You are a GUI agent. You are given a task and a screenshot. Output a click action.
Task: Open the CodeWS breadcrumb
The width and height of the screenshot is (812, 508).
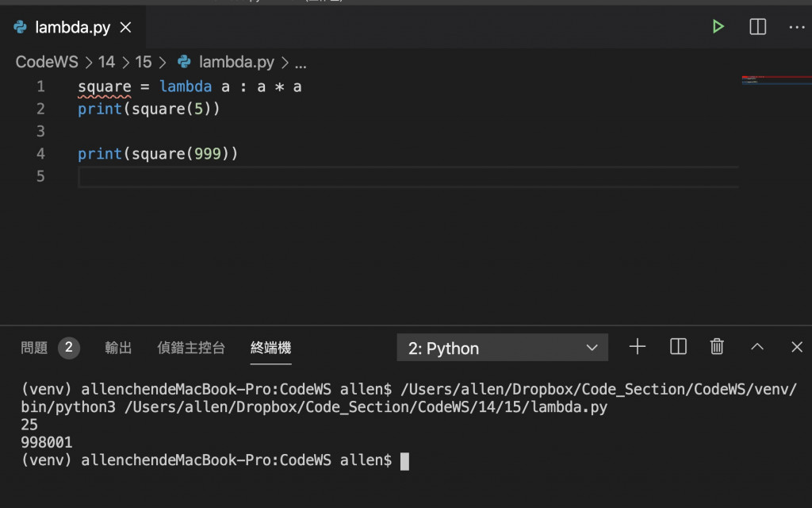47,62
